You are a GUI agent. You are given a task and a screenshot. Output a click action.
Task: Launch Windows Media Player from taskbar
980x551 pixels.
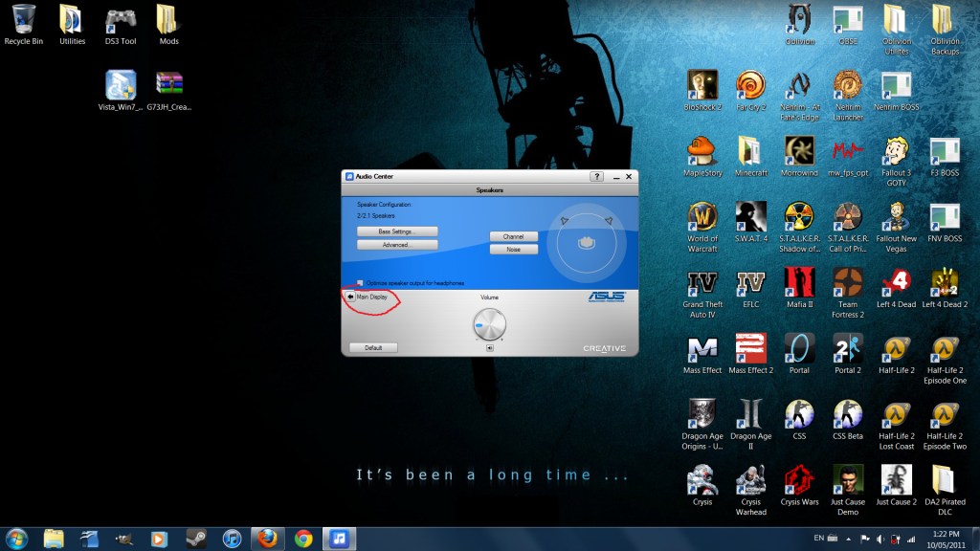click(159, 539)
